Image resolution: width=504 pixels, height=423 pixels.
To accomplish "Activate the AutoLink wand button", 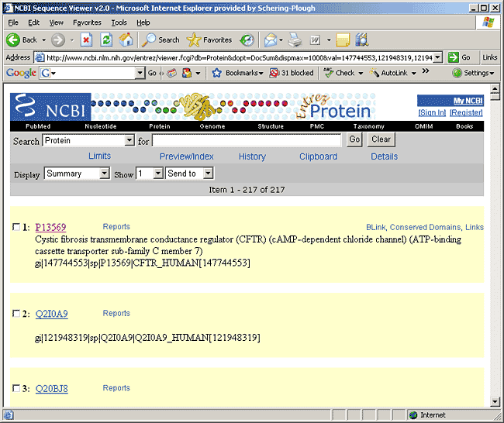I will tap(389, 73).
